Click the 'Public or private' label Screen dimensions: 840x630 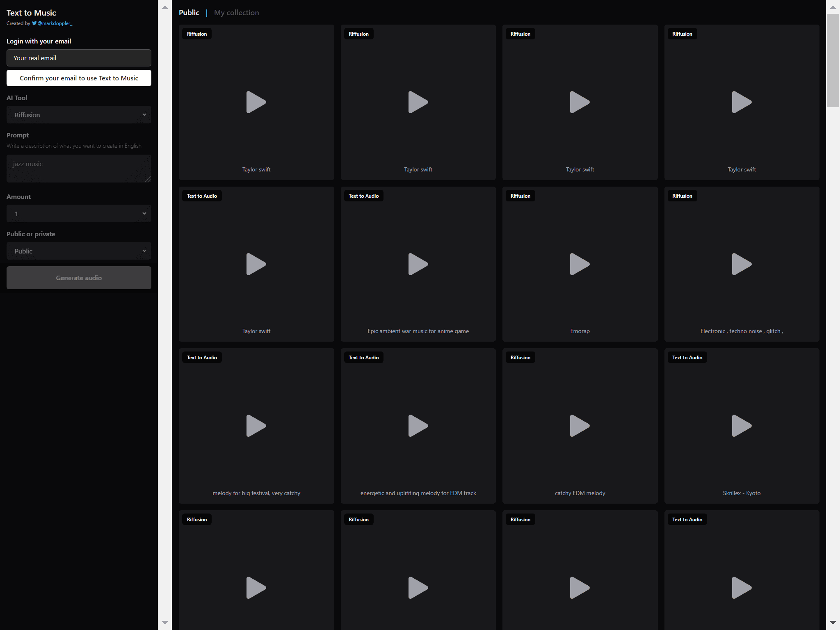tap(31, 234)
